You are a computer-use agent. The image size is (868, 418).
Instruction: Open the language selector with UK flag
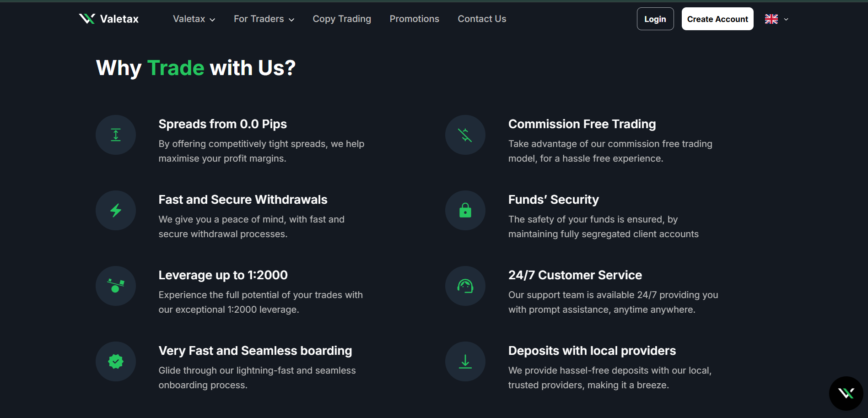(x=776, y=19)
